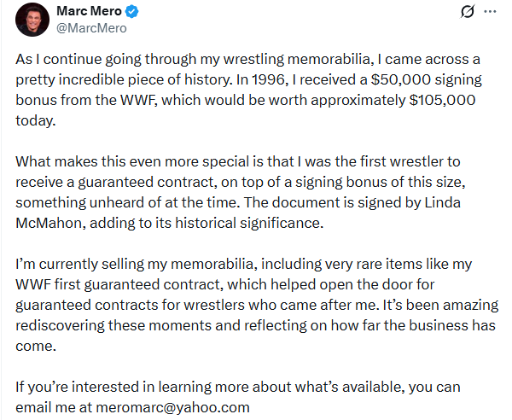The image size is (512, 420).
Task: Open the @MarcMero handle link
Action: [90, 29]
